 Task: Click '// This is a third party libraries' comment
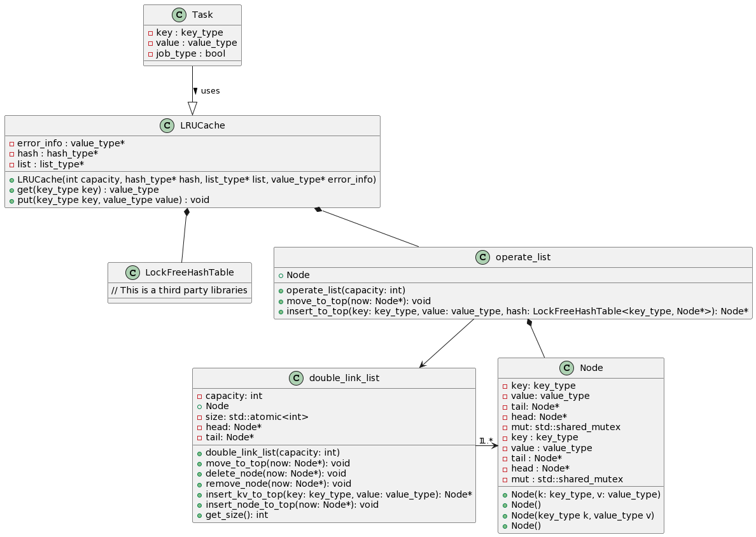pyautogui.click(x=179, y=290)
